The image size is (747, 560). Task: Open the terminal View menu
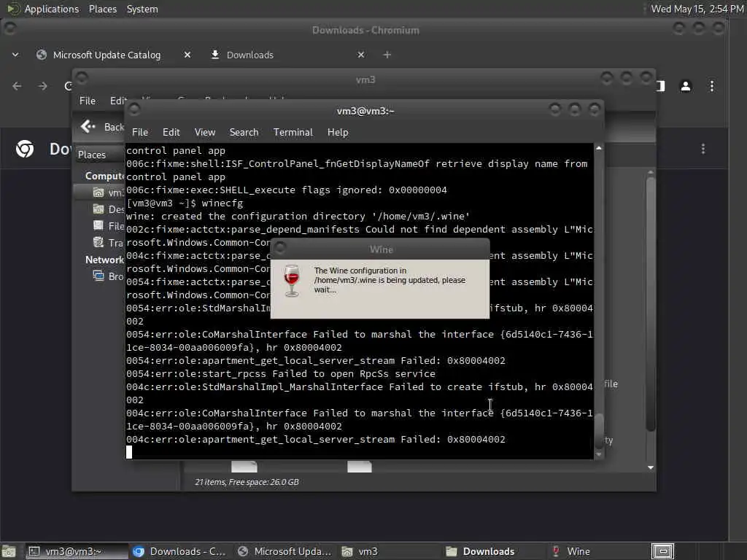tap(205, 133)
